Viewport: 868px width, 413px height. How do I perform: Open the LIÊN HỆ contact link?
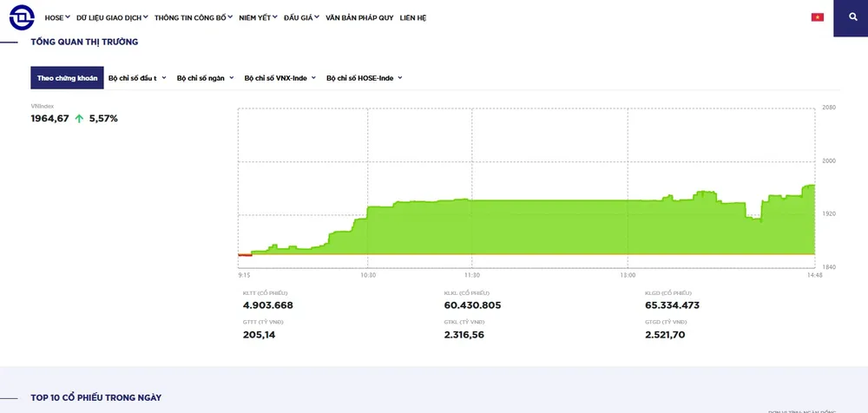pyautogui.click(x=413, y=17)
